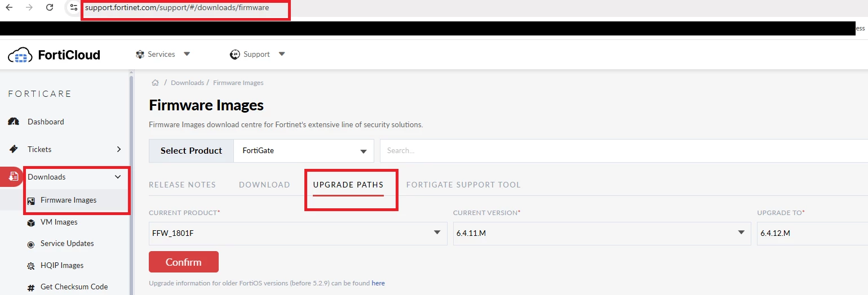This screenshot has width=868, height=295.
Task: Select Downloads in the sidebar
Action: click(47, 177)
